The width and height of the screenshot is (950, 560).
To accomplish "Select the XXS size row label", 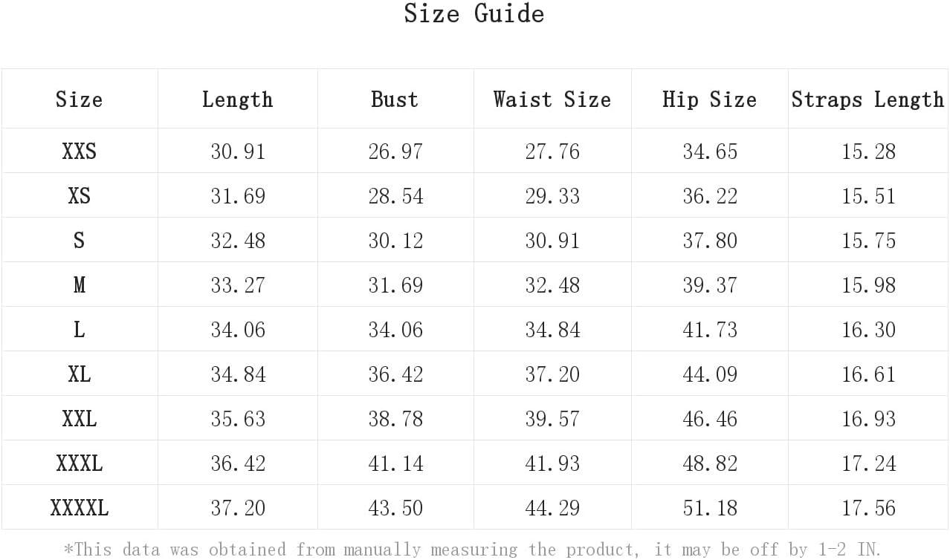I will pos(79,152).
